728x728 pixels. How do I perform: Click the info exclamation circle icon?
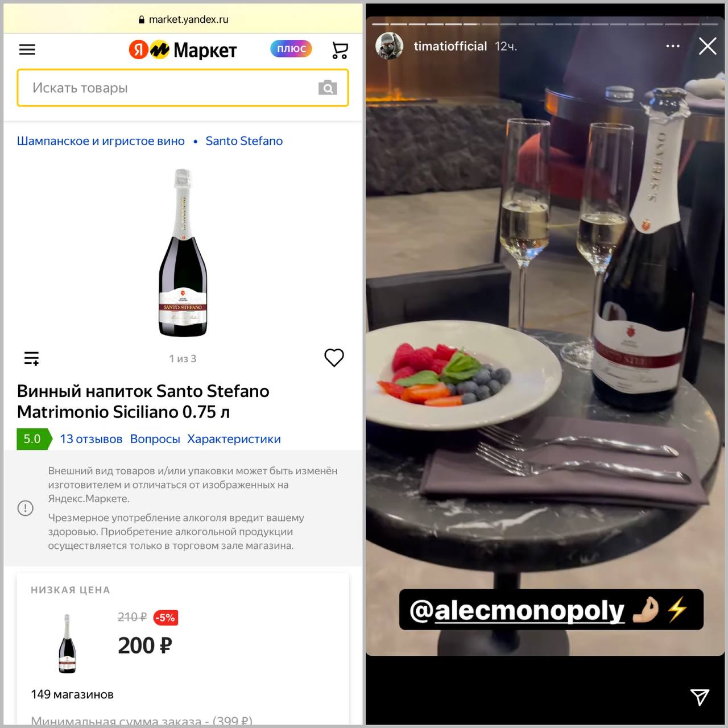[x=26, y=508]
